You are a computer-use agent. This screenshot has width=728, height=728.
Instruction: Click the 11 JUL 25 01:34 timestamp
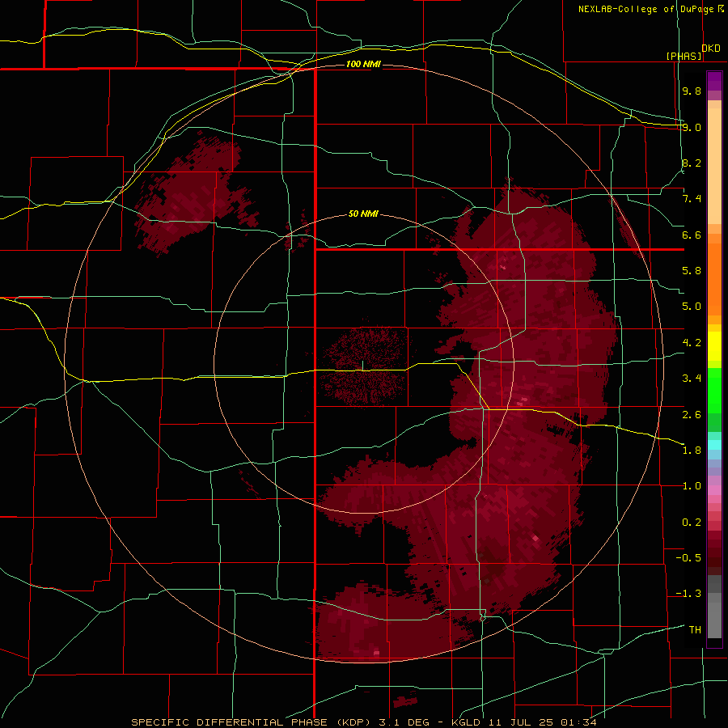pyautogui.click(x=542, y=722)
